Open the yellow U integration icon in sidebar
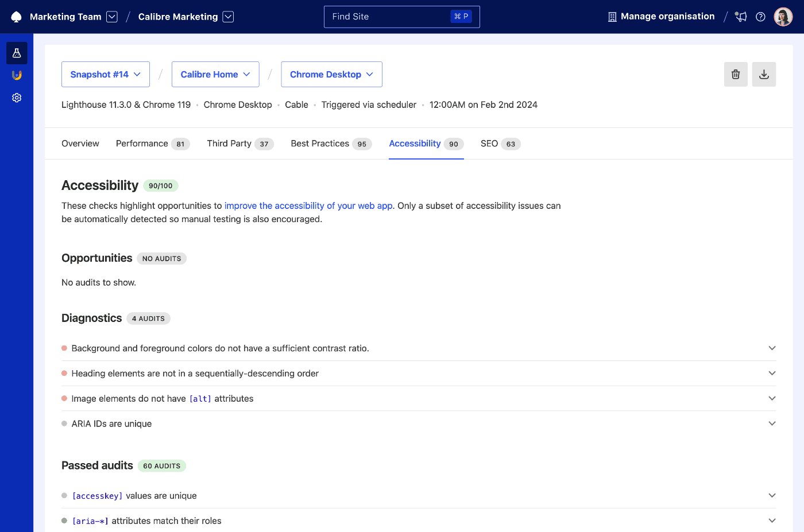The width and height of the screenshot is (804, 532). click(x=16, y=75)
